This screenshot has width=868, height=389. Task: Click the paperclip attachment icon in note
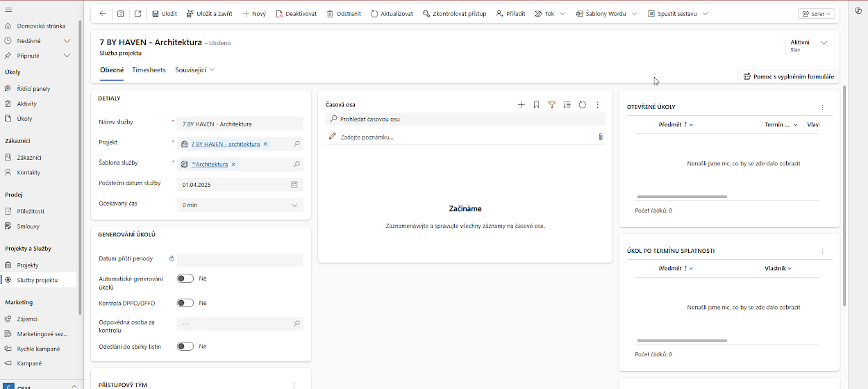tap(600, 138)
